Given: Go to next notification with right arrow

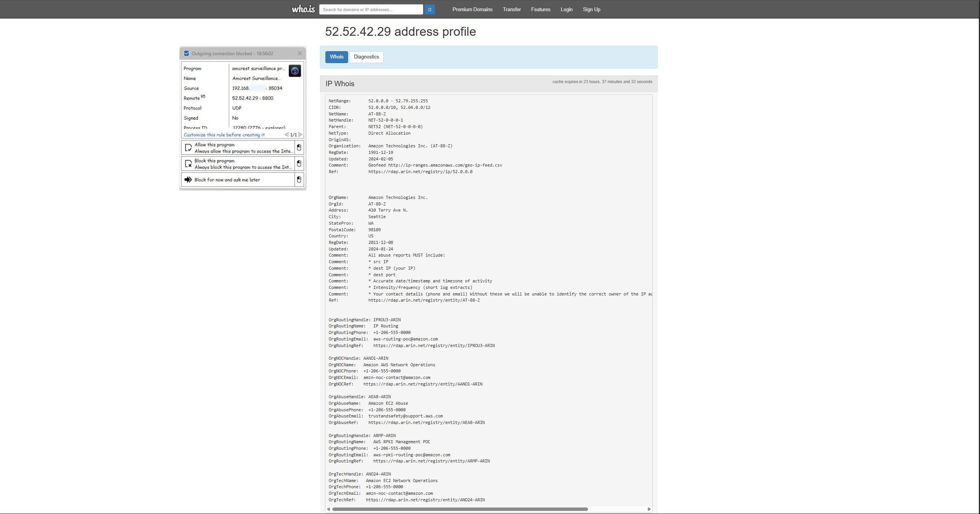Looking at the screenshot, I should [300, 135].
